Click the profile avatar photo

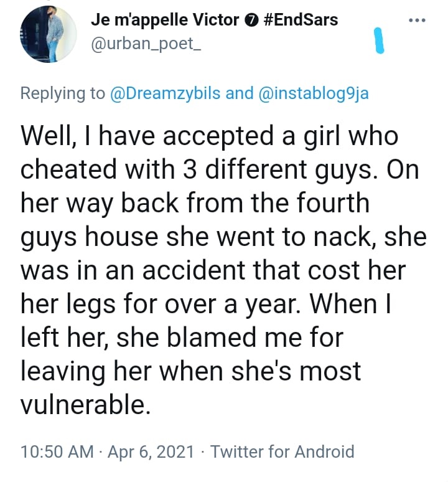45,37
